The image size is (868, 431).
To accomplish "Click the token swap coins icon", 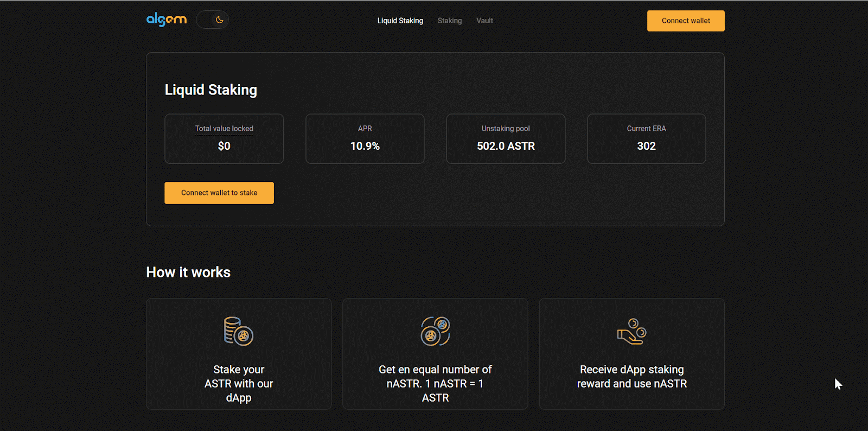I will pyautogui.click(x=436, y=331).
